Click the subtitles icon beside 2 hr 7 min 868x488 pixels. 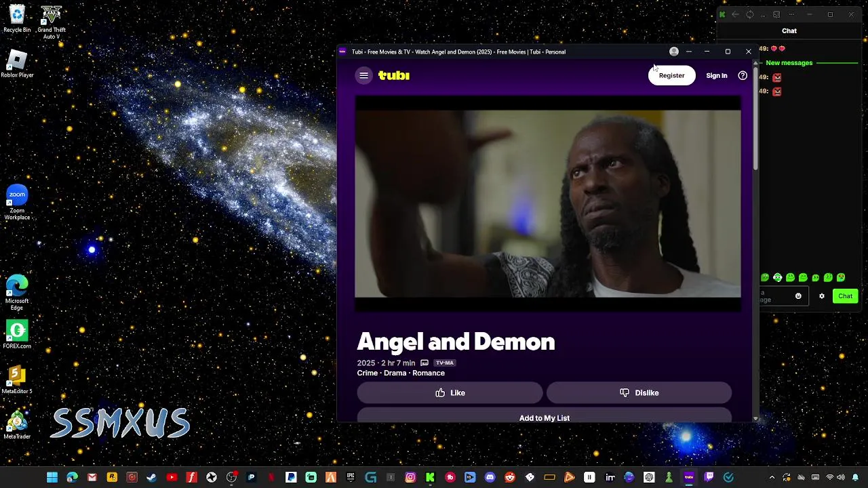425,363
